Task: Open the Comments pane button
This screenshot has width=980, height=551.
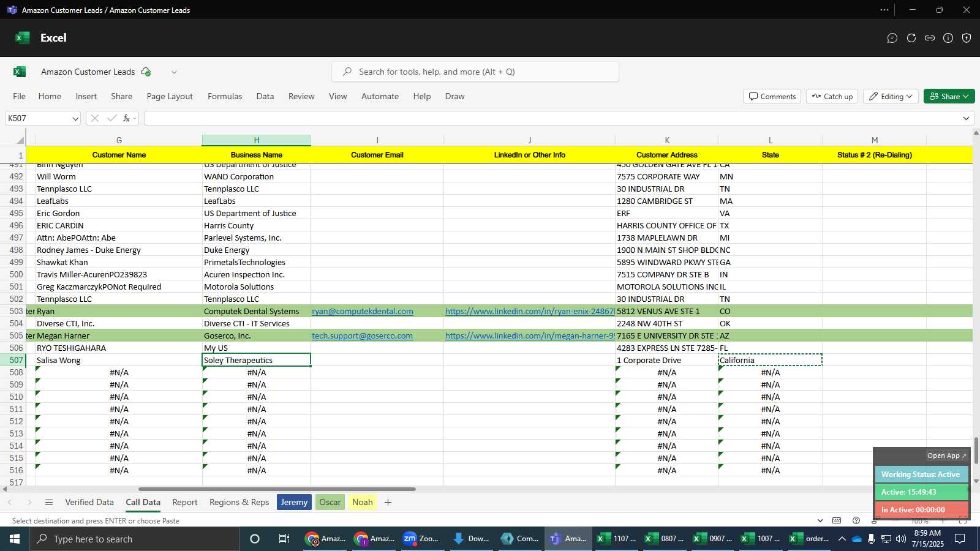Action: pyautogui.click(x=772, y=96)
